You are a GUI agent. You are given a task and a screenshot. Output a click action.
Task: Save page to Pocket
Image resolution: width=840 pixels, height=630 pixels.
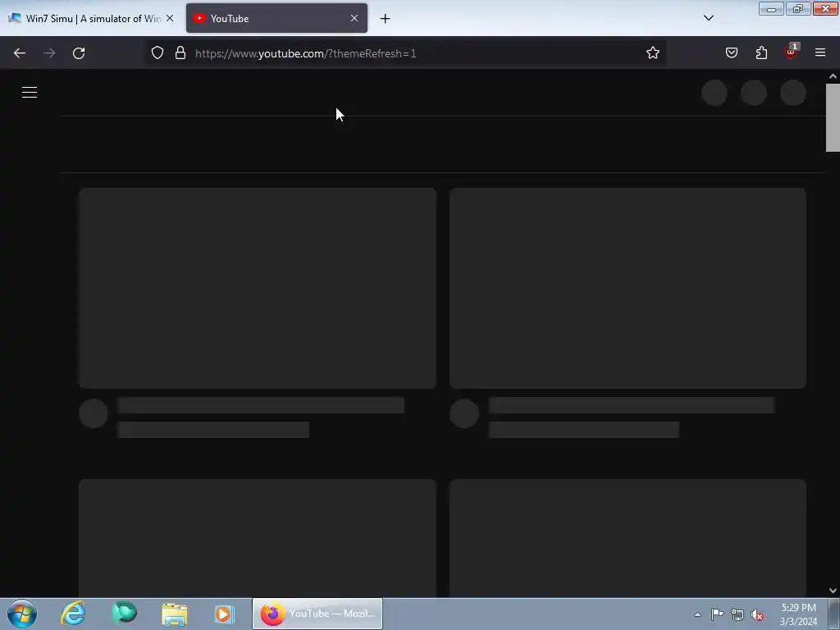[x=732, y=53]
